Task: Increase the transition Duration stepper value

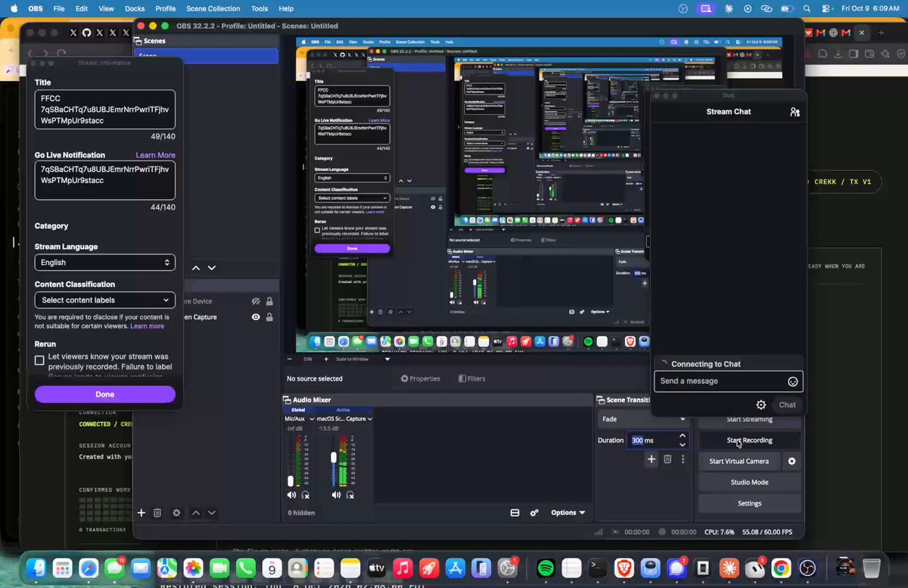Action: [x=683, y=436]
